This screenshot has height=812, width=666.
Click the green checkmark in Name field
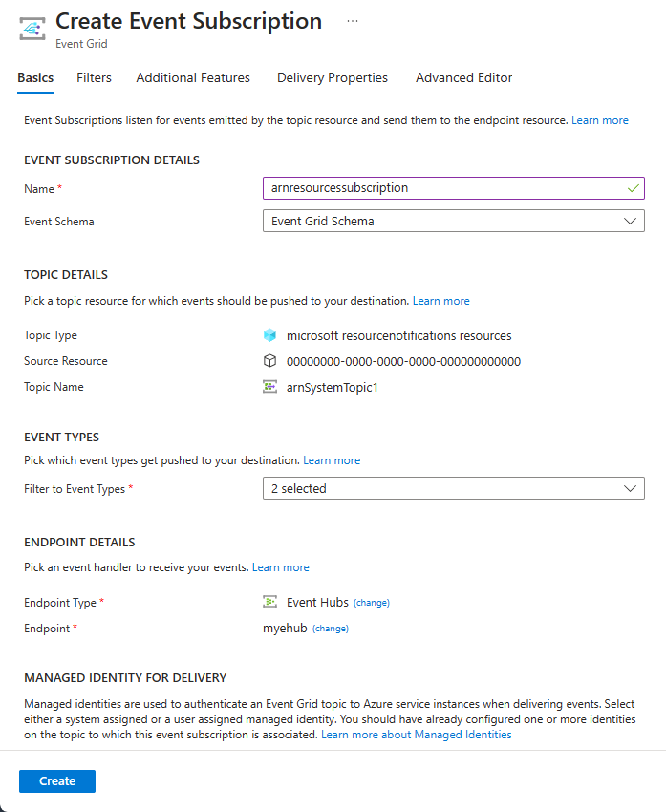click(633, 188)
